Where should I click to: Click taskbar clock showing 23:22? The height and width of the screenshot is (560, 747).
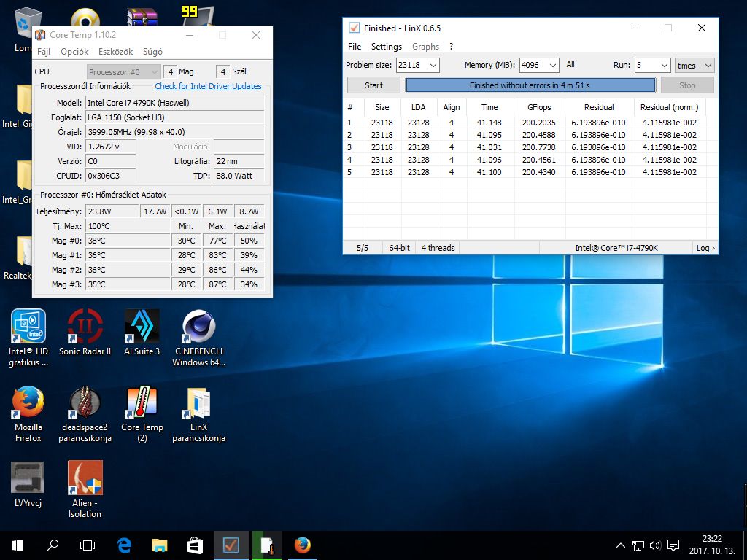point(712,545)
